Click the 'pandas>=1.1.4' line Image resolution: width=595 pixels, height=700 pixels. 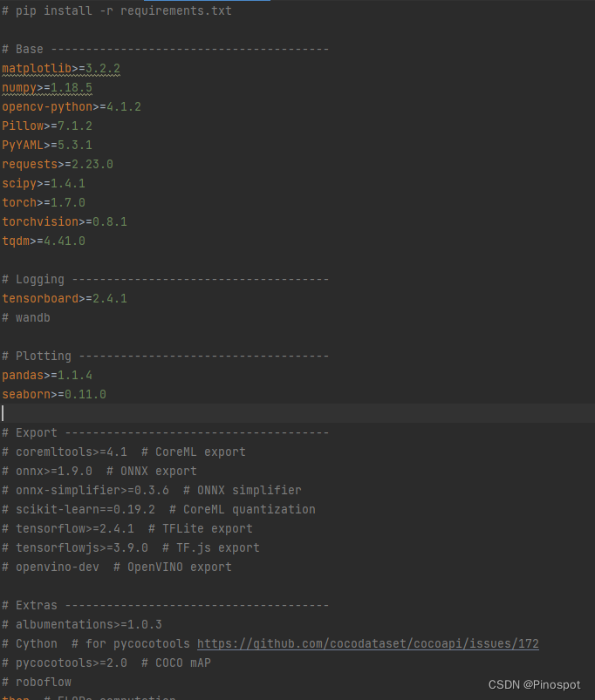47,376
